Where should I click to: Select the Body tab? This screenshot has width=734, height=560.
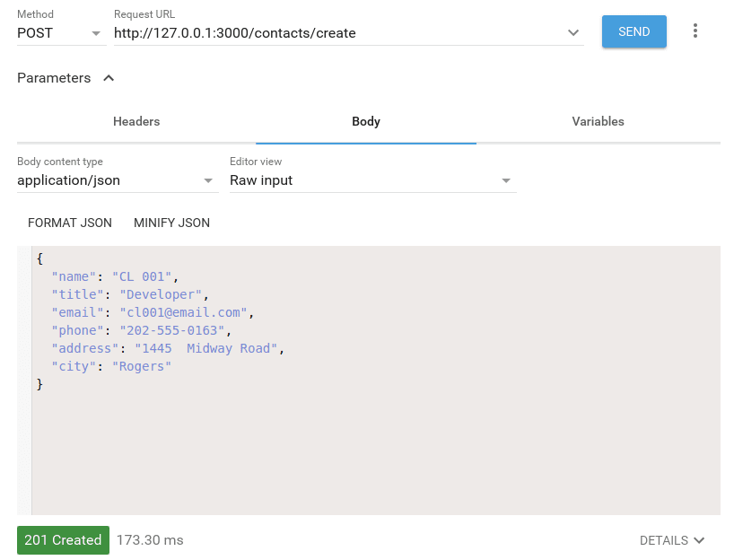pyautogui.click(x=365, y=121)
